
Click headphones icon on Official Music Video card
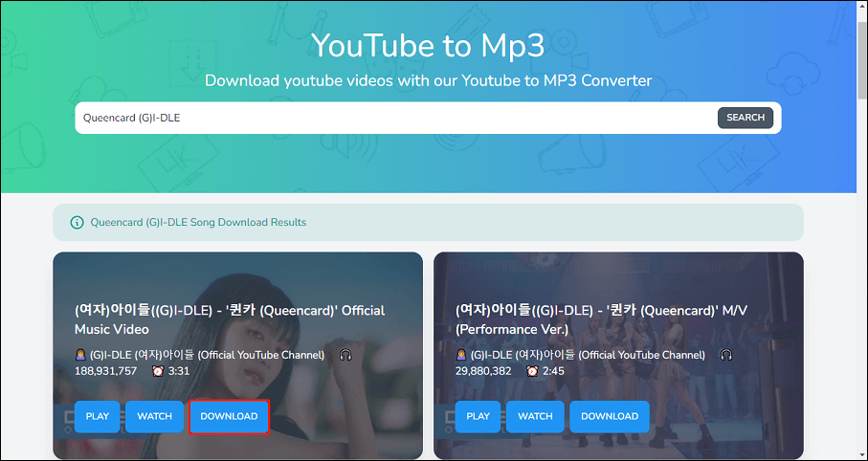pos(345,355)
